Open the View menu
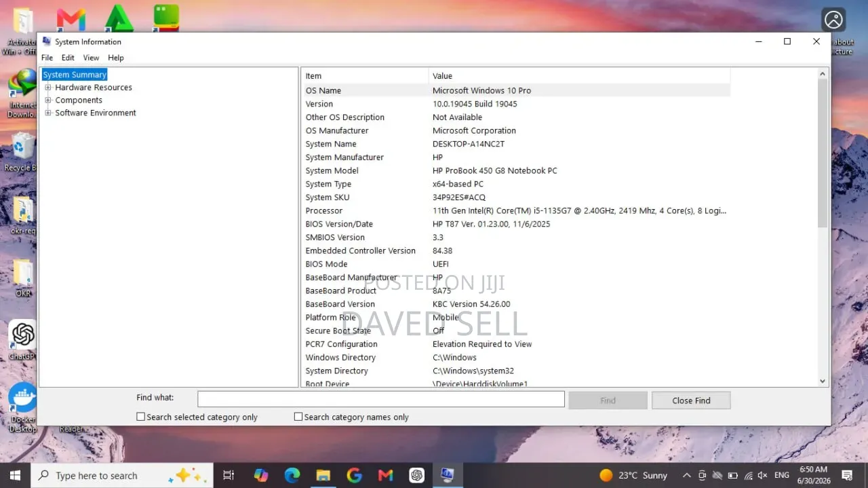Viewport: 868px width, 488px height. pyautogui.click(x=91, y=58)
